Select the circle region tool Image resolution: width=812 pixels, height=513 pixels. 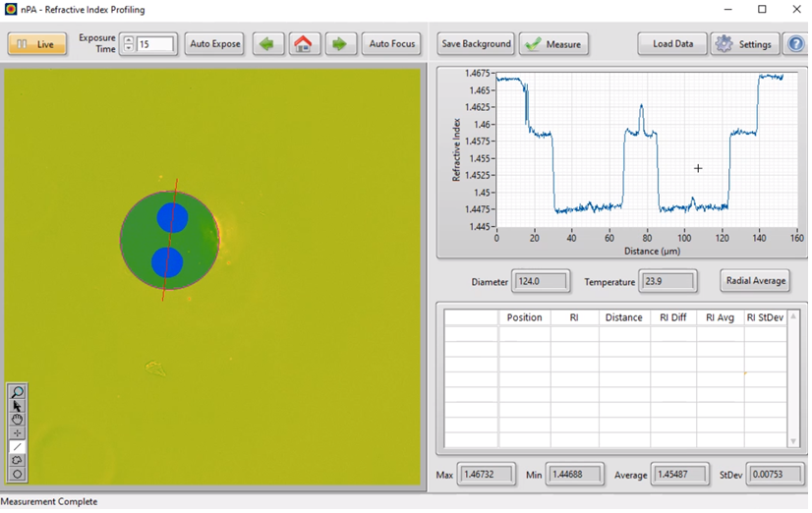[x=18, y=475]
